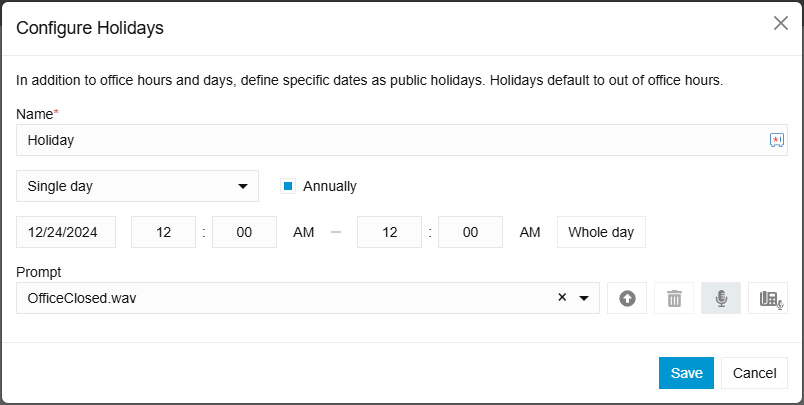Clear the OfficeClosed.wav prompt selection
Viewport: 804px width, 405px height.
tap(562, 297)
